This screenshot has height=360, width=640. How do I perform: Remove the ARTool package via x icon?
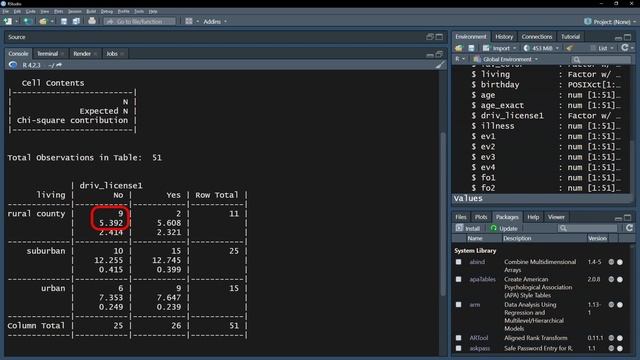tap(620, 338)
